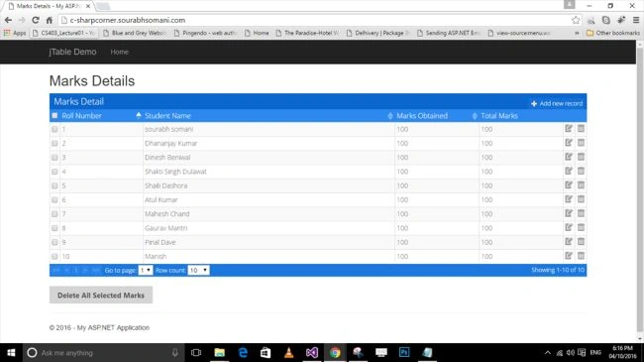Delete the Shakti Singh Dulawat record
This screenshot has width=644, height=362.
point(581,171)
